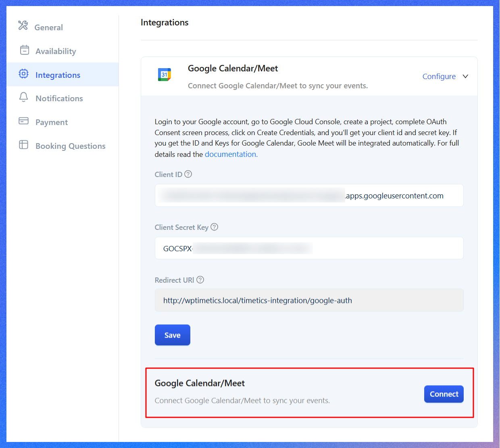The width and height of the screenshot is (500, 448).
Task: Click the Integrations chip icon
Action: tap(24, 74)
